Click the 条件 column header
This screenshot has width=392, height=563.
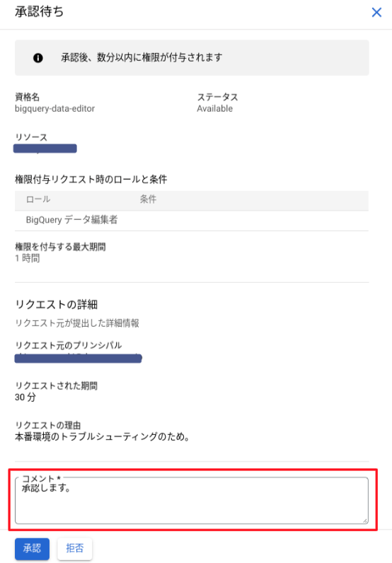point(148,199)
